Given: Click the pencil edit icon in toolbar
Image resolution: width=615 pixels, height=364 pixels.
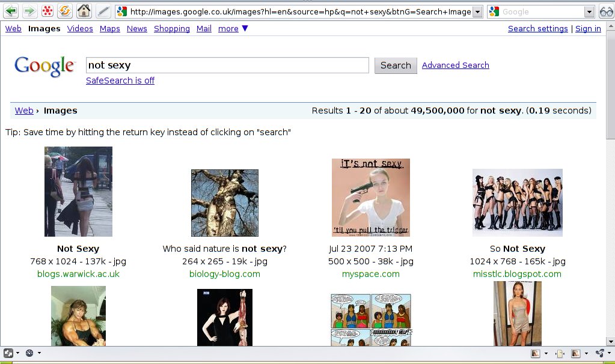Looking at the screenshot, I should [x=103, y=11].
